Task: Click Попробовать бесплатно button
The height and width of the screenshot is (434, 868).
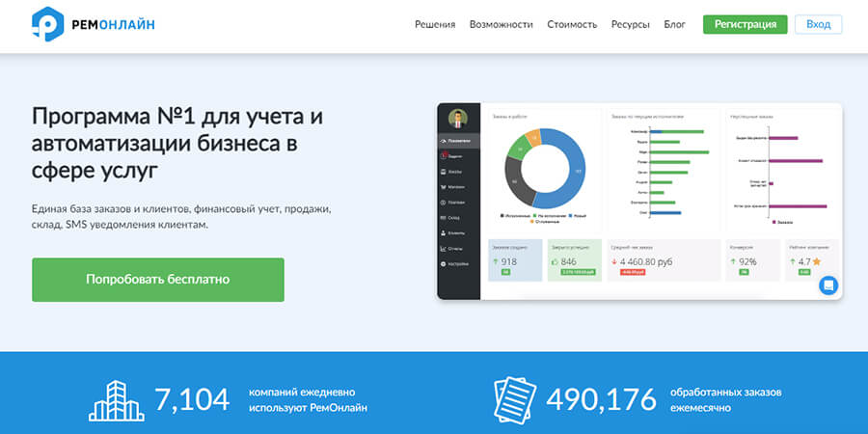Action: [158, 280]
